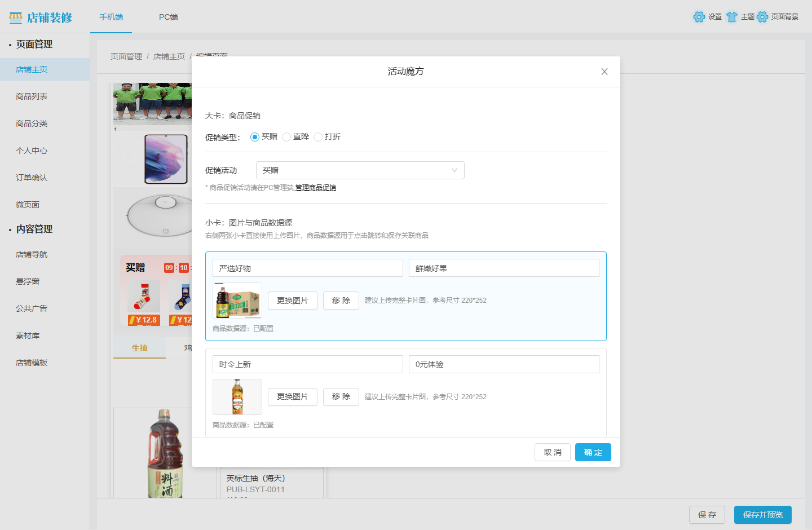Click the 0元体验 subtitle input field

point(504,364)
